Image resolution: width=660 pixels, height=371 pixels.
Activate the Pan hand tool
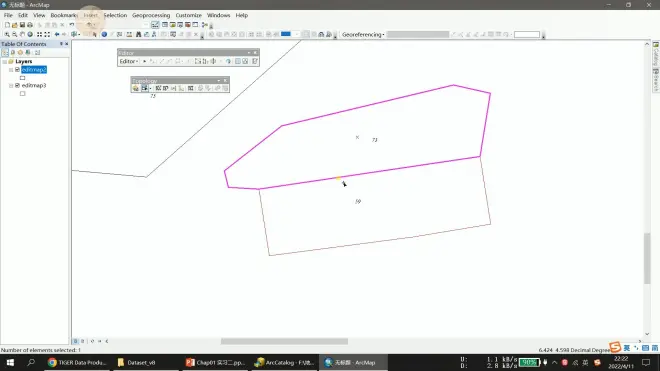coord(22,35)
